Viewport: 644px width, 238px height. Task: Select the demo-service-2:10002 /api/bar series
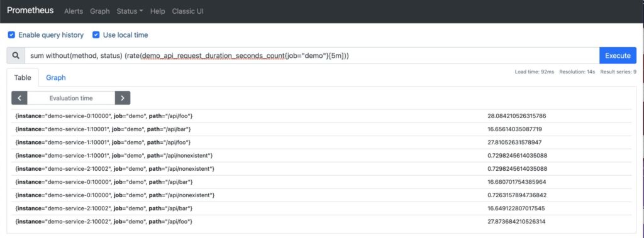(104, 208)
